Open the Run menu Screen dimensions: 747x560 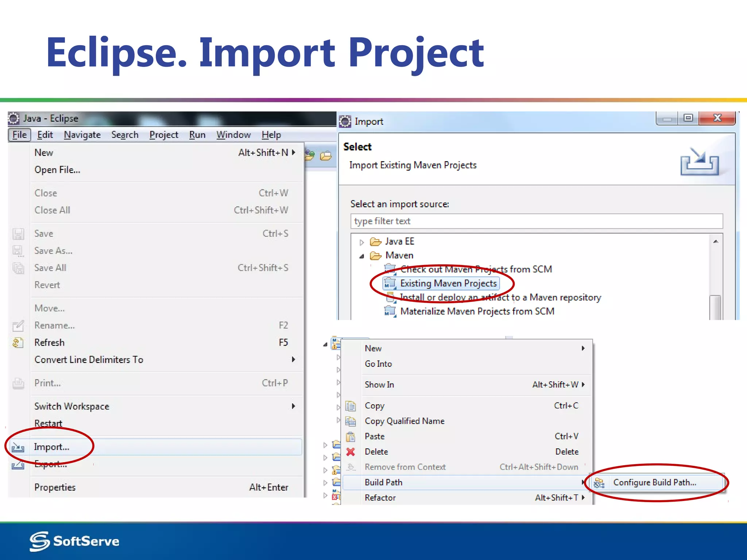click(x=197, y=135)
